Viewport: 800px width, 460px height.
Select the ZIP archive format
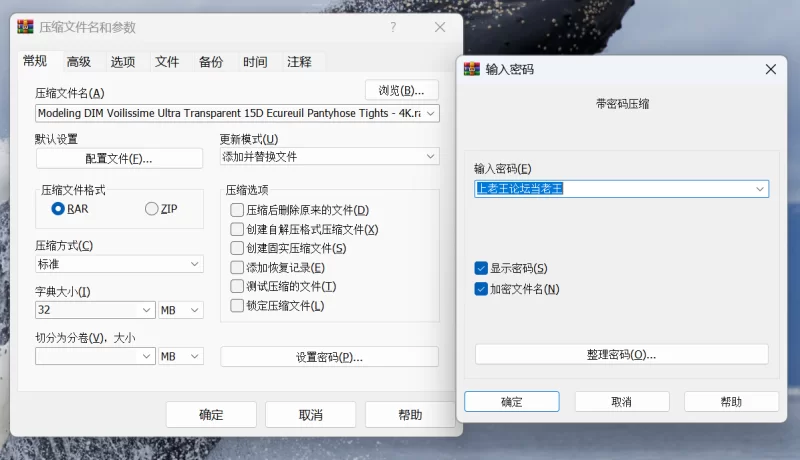pos(152,209)
